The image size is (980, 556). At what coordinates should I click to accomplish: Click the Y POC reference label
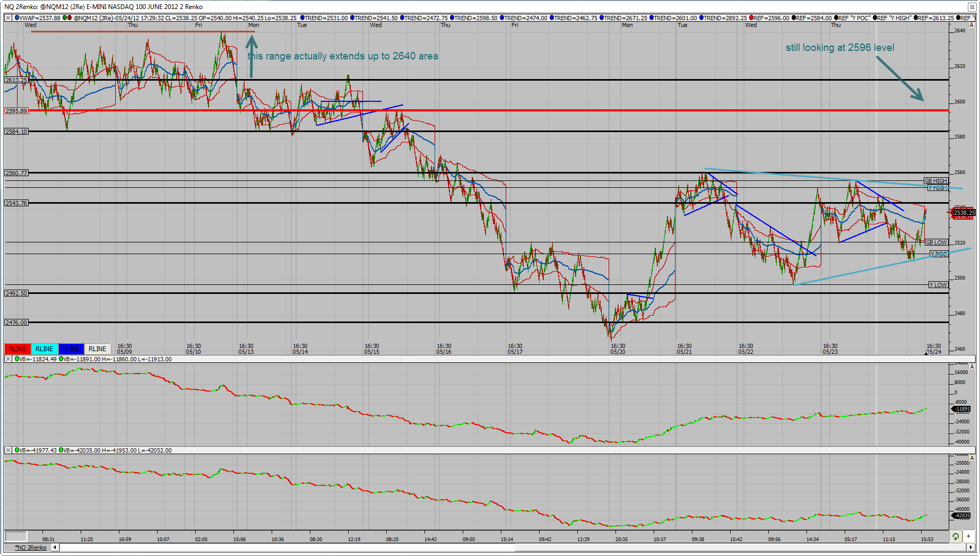[939, 254]
